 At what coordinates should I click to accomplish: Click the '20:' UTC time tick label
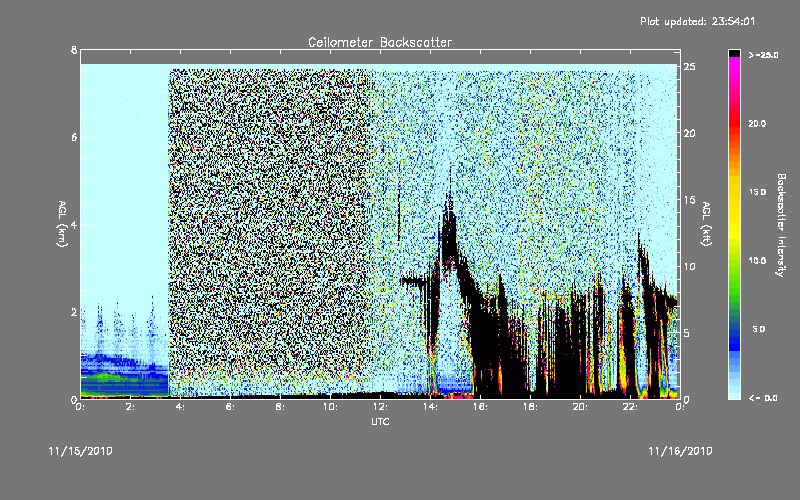click(581, 407)
